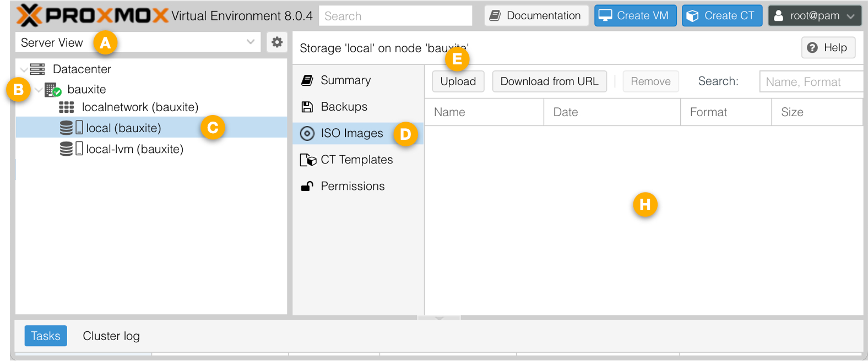868x361 pixels.
Task: Focus the Name, Format filter field
Action: 811,81
